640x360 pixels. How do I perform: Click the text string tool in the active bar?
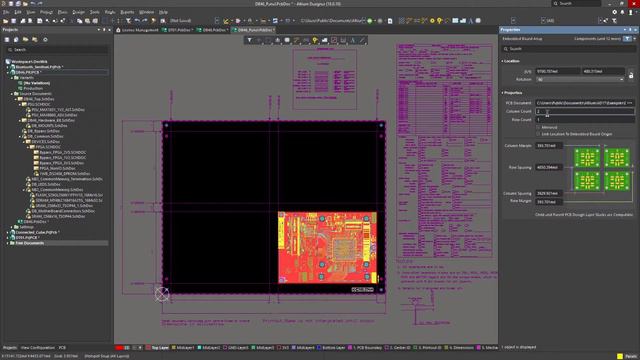click(353, 40)
